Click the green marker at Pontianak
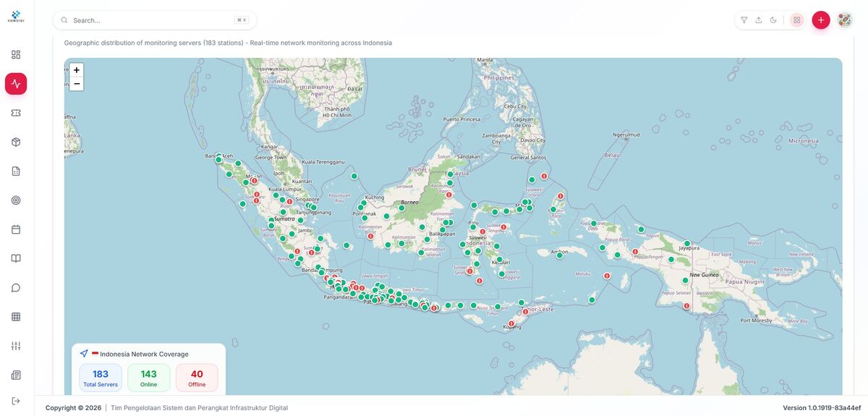The image size is (868, 416). point(364,217)
